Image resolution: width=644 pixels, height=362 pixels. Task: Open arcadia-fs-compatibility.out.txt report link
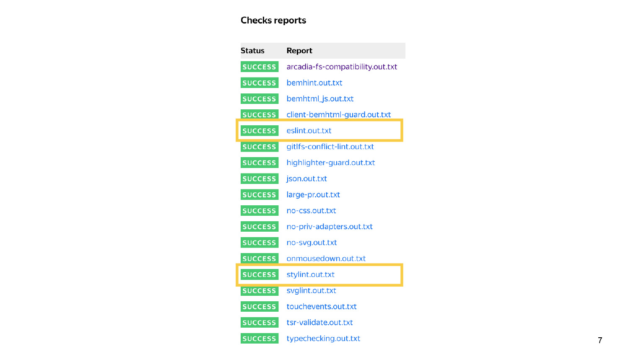(x=342, y=67)
